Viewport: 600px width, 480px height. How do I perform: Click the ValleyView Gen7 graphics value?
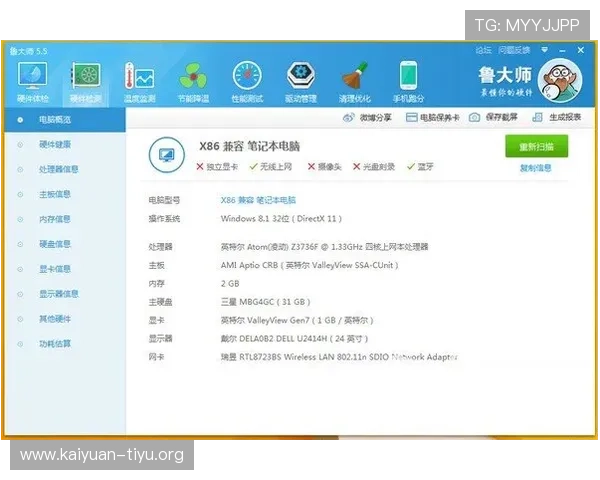coord(297,320)
